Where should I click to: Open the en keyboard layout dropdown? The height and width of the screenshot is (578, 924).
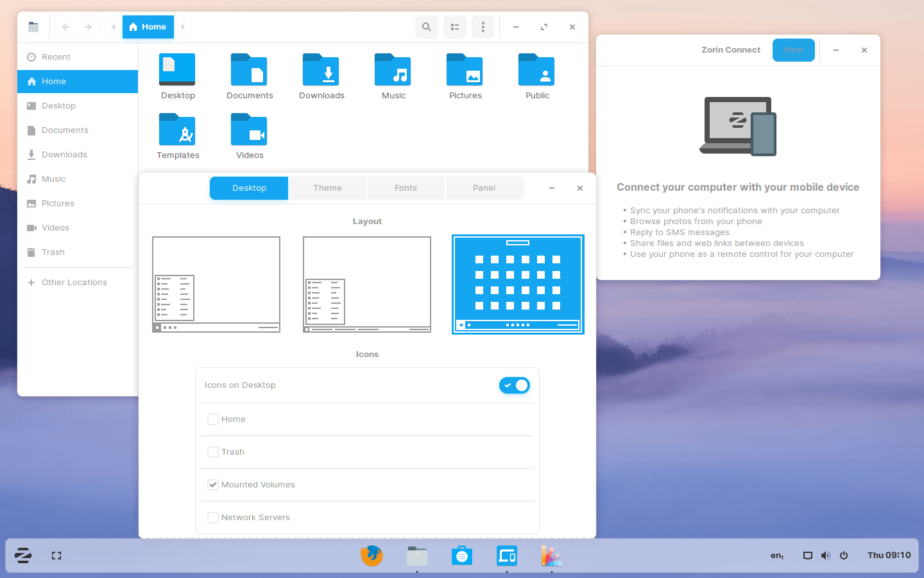coord(777,556)
